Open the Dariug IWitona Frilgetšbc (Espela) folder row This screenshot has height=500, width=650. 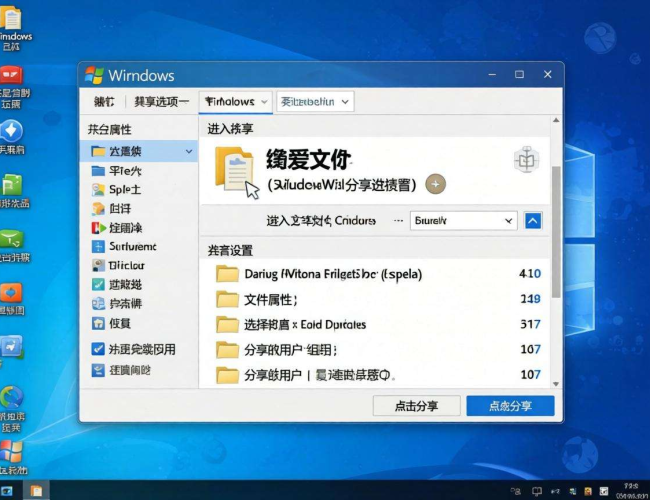coord(378,274)
